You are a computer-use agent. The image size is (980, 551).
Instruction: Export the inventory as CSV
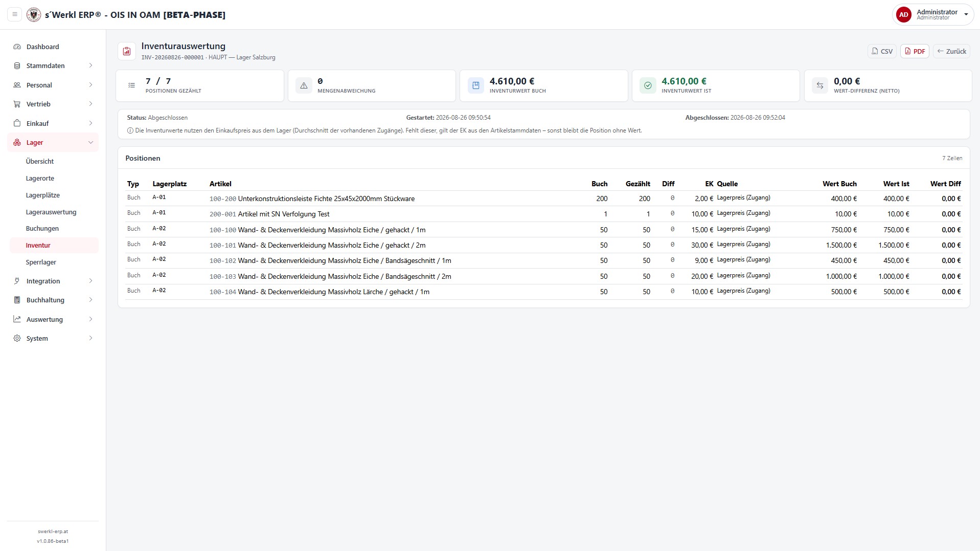click(x=882, y=51)
